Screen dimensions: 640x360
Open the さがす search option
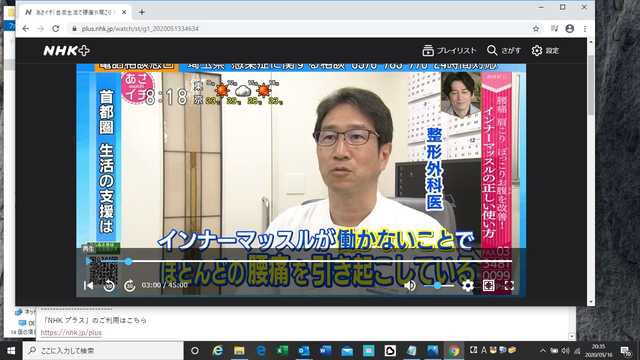[504, 50]
